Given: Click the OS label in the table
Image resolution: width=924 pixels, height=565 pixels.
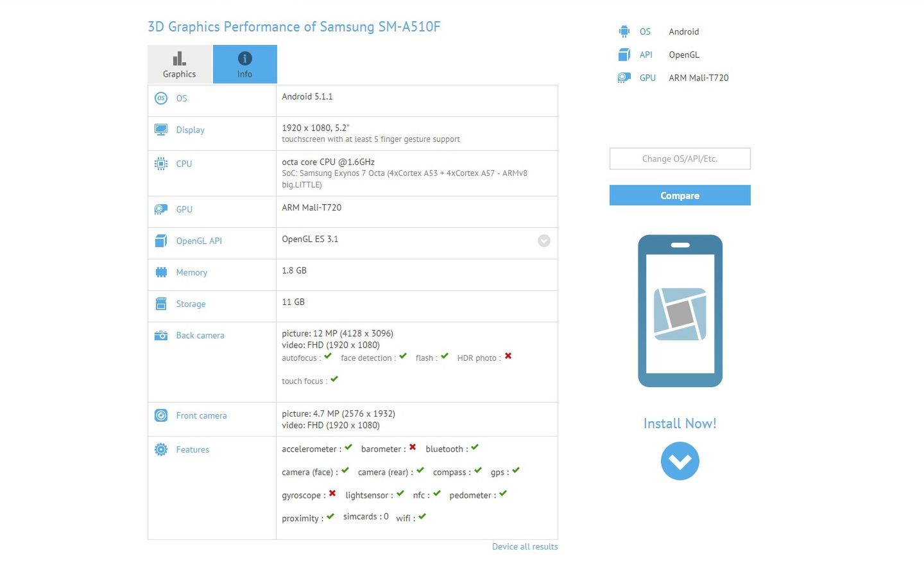Looking at the screenshot, I should (182, 98).
